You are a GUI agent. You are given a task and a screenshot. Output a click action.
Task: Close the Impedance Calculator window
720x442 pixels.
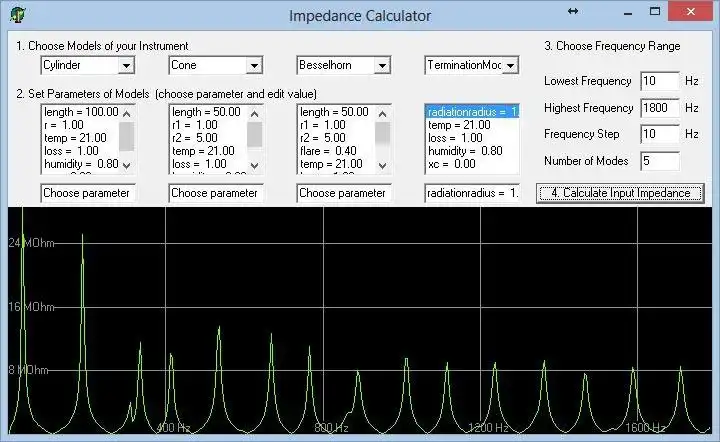pos(691,11)
